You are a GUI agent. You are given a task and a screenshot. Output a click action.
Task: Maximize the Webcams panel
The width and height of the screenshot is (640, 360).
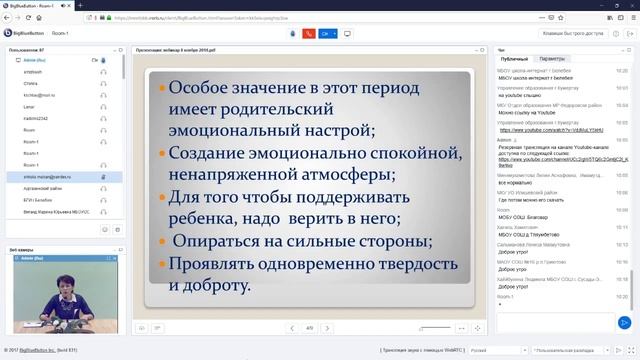(120, 249)
